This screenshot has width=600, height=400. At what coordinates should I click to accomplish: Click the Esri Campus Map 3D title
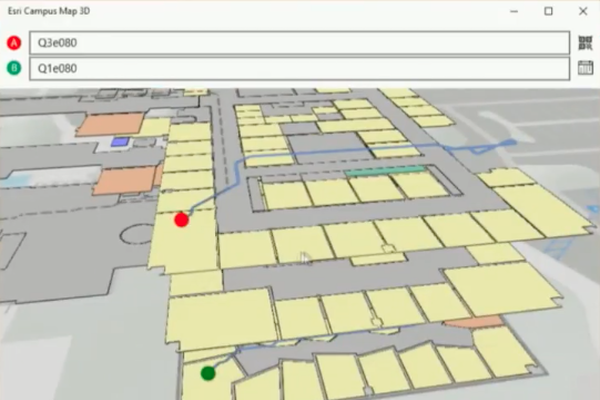coord(44,11)
